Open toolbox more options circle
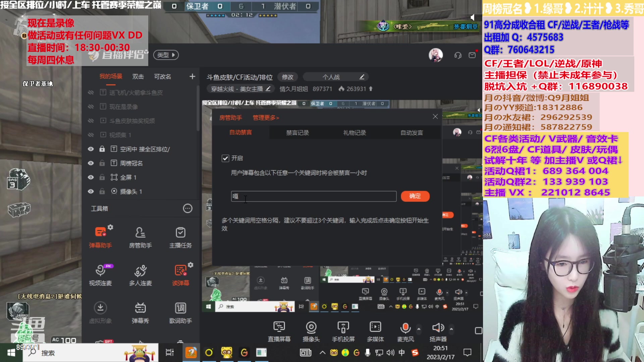The height and width of the screenshot is (362, 644). click(x=187, y=208)
